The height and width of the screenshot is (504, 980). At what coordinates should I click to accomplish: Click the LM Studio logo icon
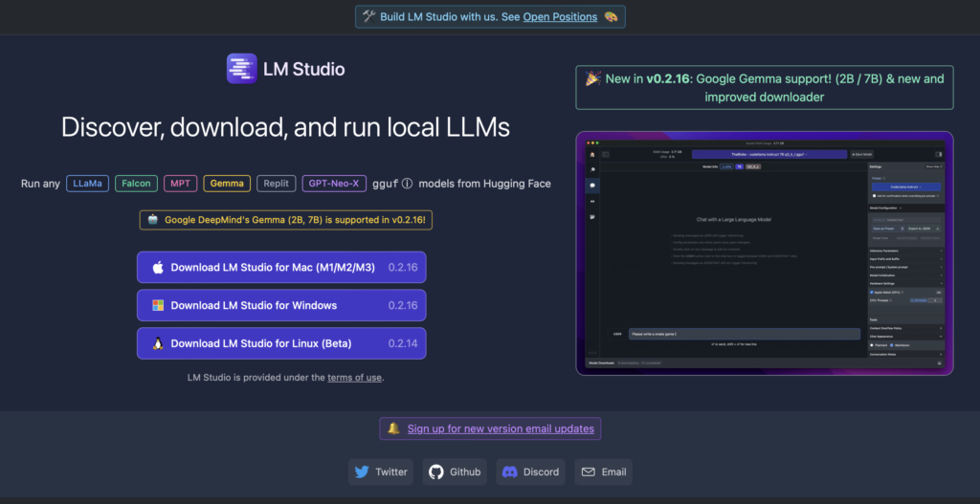242,68
